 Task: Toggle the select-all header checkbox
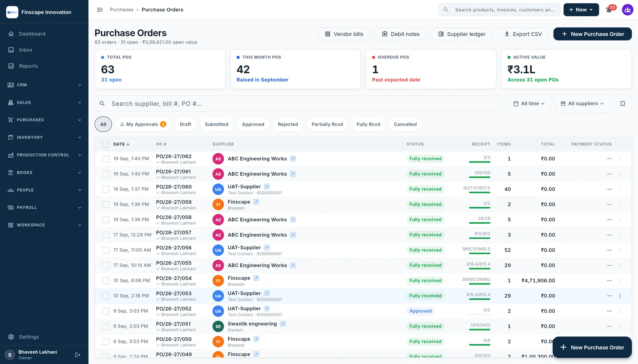pos(106,144)
